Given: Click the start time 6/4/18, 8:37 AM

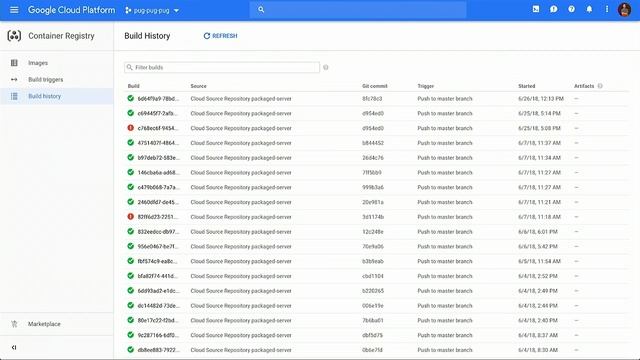Looking at the screenshot, I should pyautogui.click(x=538, y=335).
